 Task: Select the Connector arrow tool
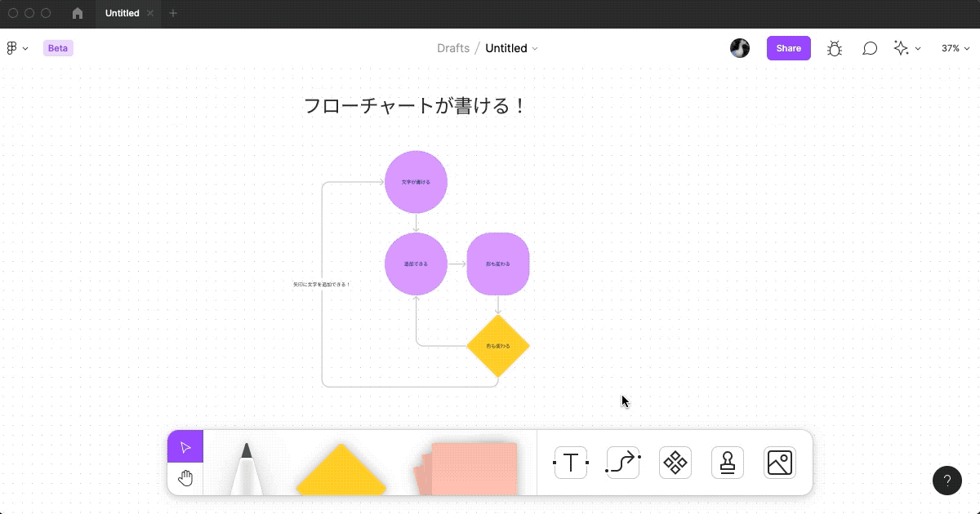(622, 463)
